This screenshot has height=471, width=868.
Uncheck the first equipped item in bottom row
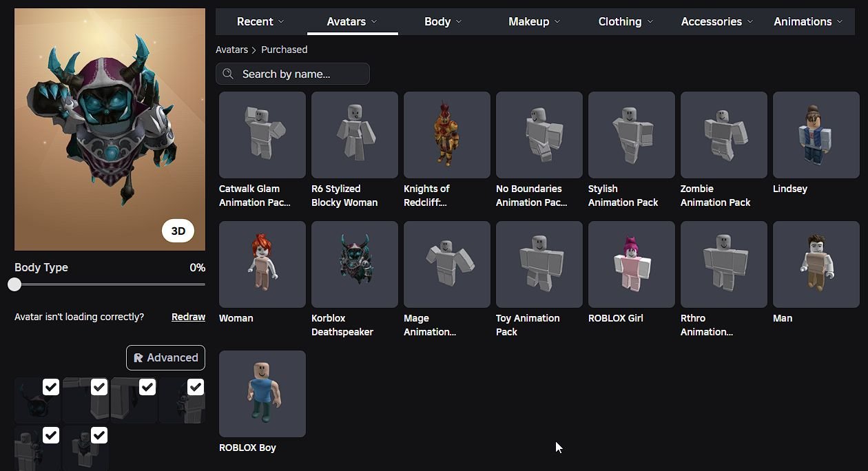(51, 435)
